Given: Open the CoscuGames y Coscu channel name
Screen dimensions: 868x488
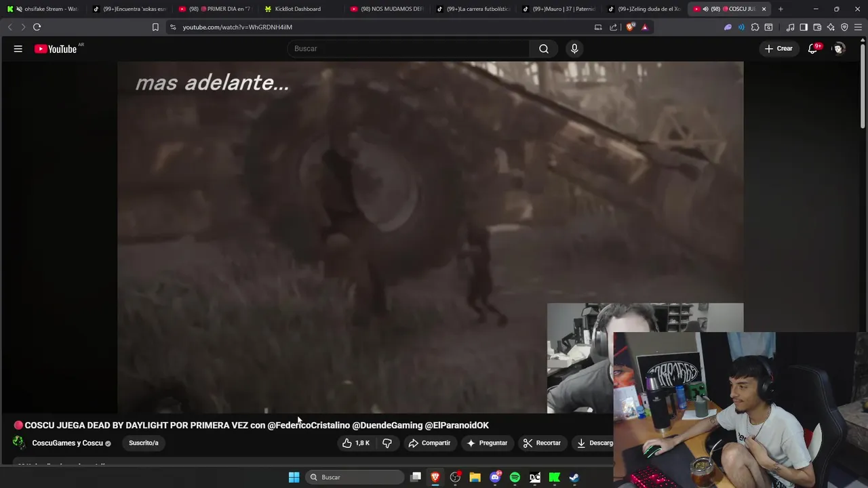Looking at the screenshot, I should click(x=68, y=443).
